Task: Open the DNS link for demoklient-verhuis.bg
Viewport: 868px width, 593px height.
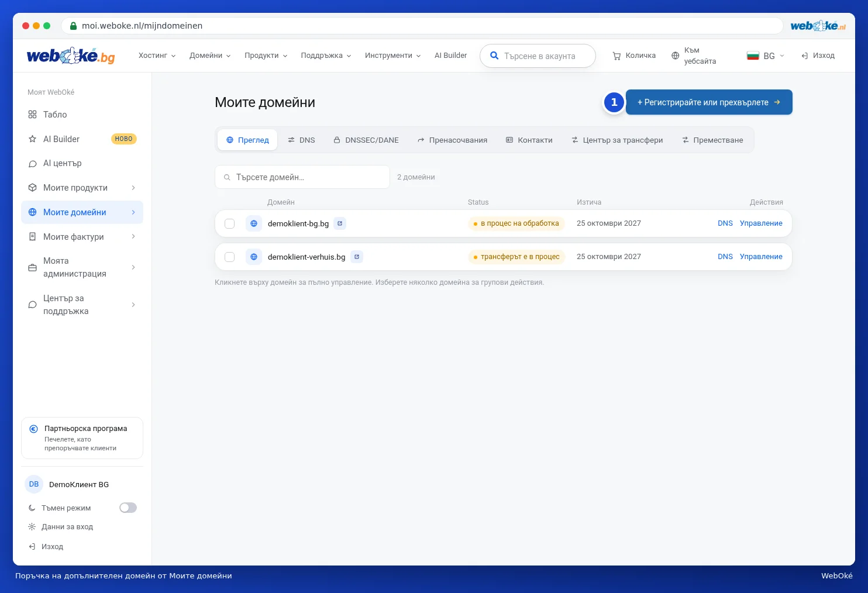Action: [725, 257]
